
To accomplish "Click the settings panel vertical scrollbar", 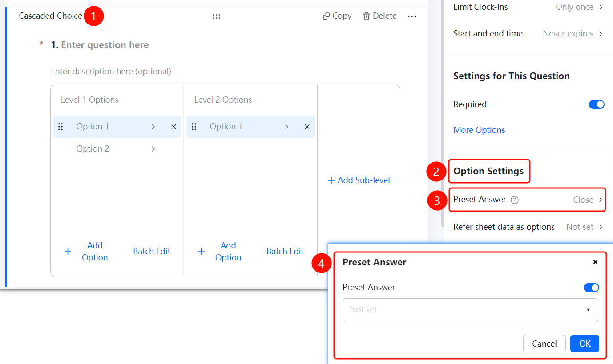I will click(x=442, y=114).
